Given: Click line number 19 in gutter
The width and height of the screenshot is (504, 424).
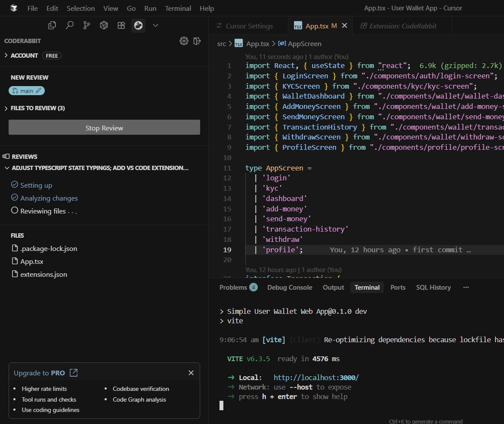Looking at the screenshot, I should click(x=227, y=250).
